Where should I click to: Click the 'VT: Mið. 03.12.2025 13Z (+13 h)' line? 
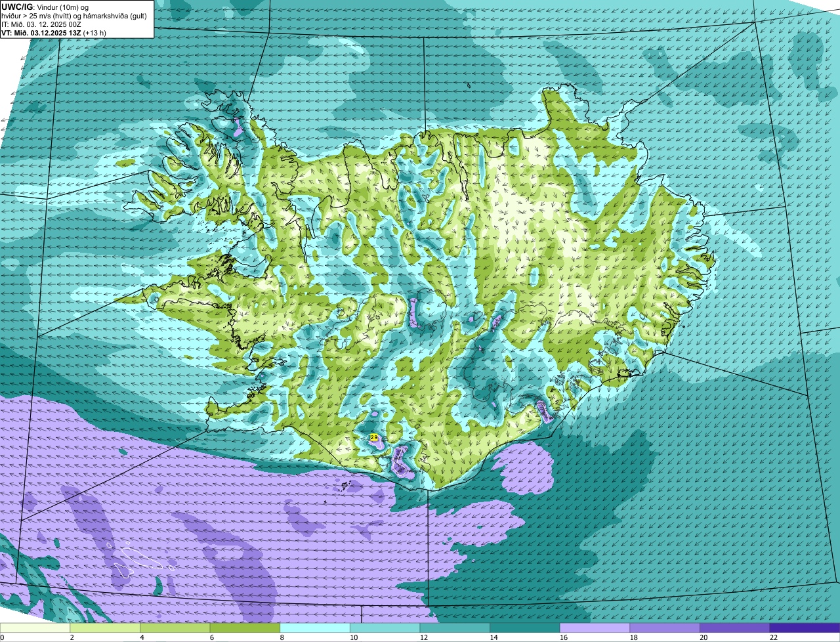(x=54, y=33)
